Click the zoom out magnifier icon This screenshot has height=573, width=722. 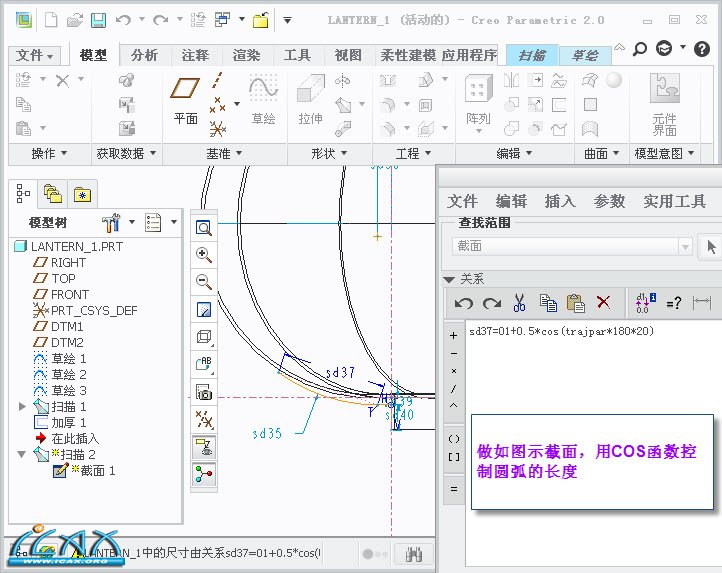204,282
